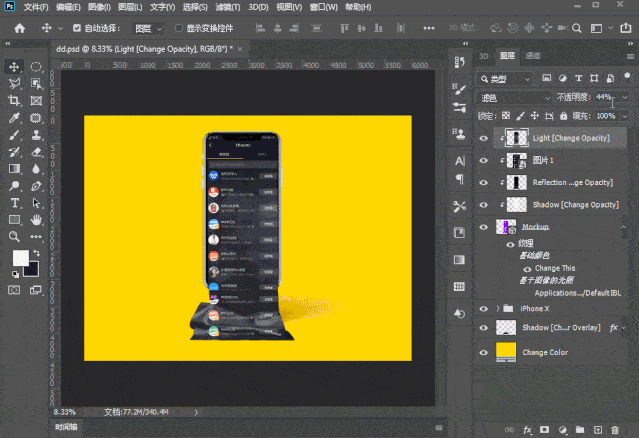This screenshot has width=639, height=438.
Task: Hide the Mockup layer
Action: 483,227
